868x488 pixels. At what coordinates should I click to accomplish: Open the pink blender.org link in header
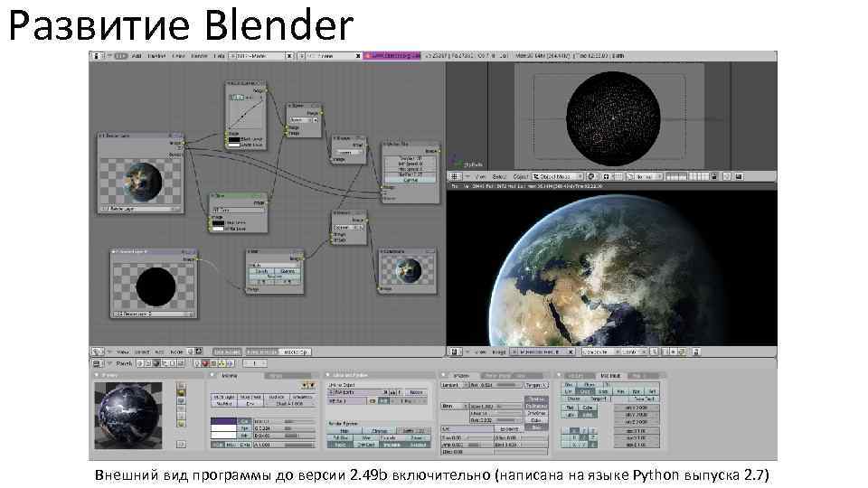(392, 56)
